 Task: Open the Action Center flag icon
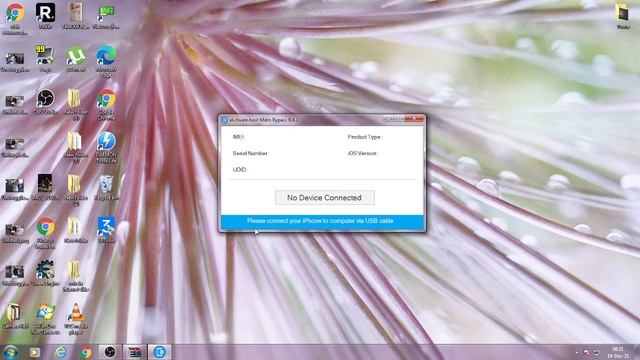click(x=587, y=352)
